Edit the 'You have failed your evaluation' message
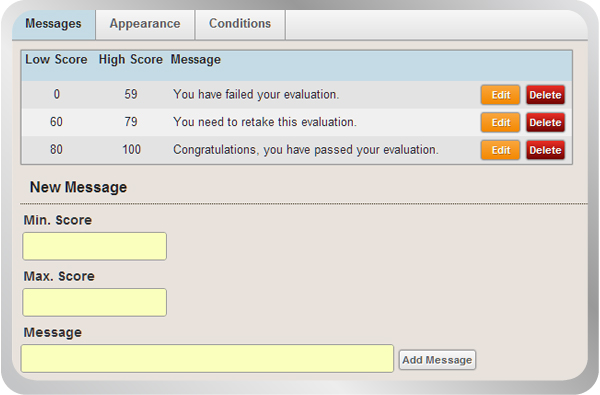Screen dimensions: 600x395 click(501, 95)
